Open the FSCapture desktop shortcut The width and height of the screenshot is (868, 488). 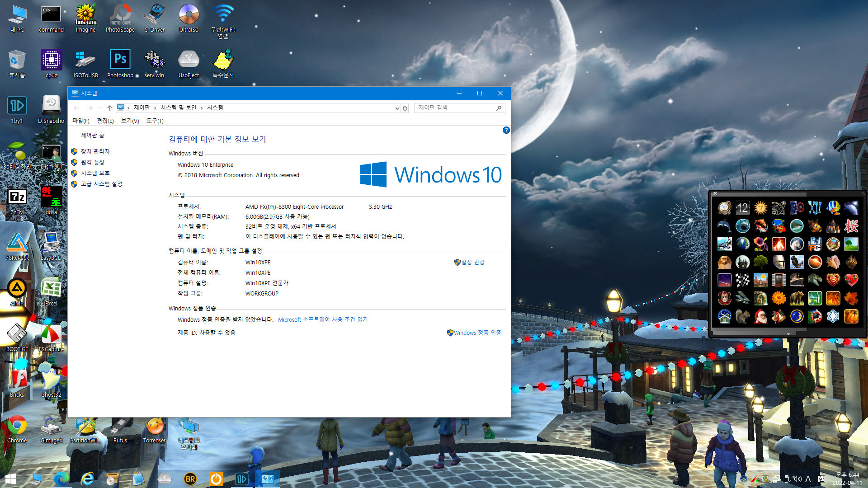[x=52, y=338]
